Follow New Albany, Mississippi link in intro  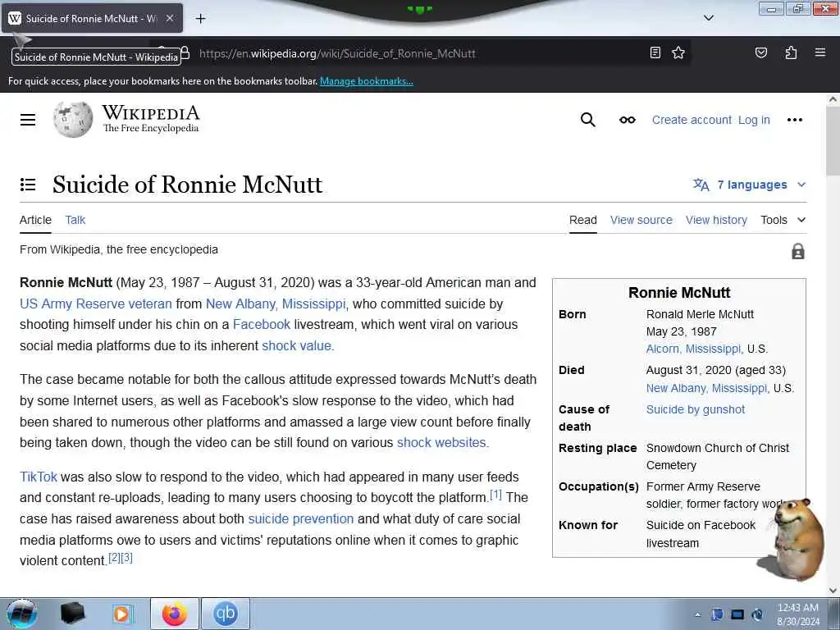point(276,304)
